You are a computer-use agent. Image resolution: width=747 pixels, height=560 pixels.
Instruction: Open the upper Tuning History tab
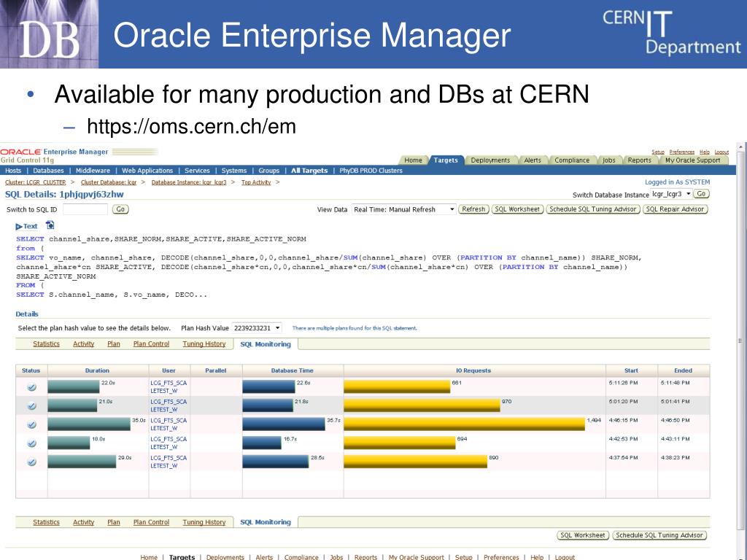[x=204, y=344]
